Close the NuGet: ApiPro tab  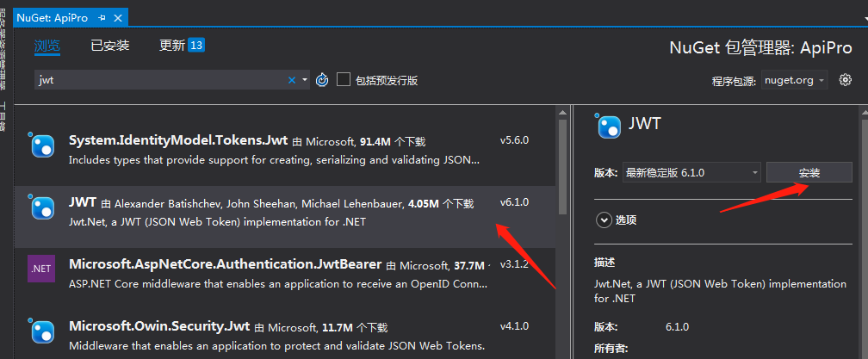pos(118,18)
